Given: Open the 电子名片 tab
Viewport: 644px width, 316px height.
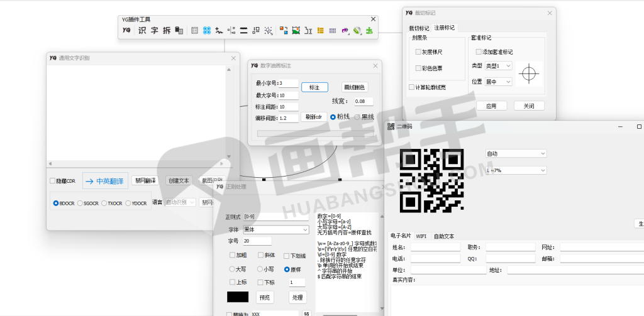Looking at the screenshot, I should coord(401,236).
